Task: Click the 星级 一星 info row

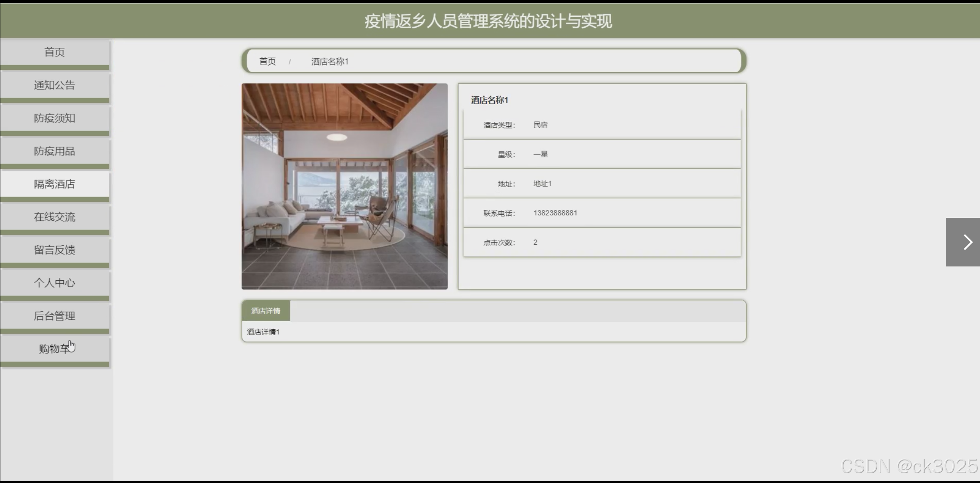Action: (x=602, y=154)
